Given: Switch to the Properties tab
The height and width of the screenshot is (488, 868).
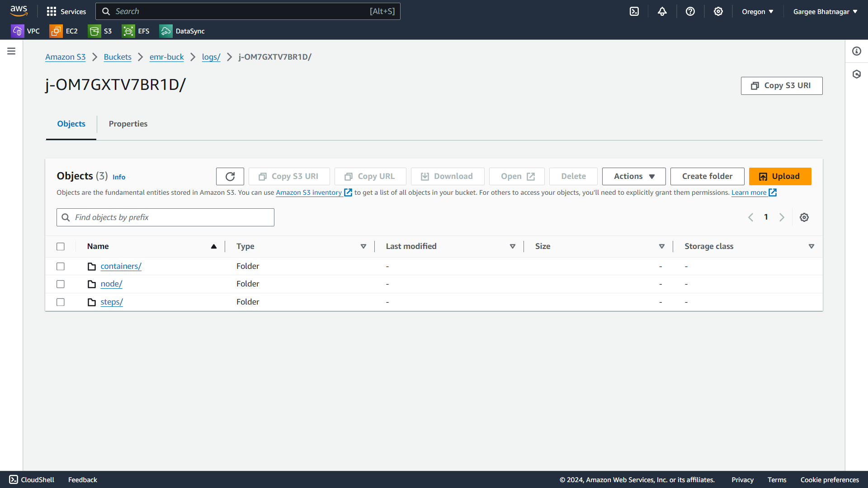Looking at the screenshot, I should 128,124.
